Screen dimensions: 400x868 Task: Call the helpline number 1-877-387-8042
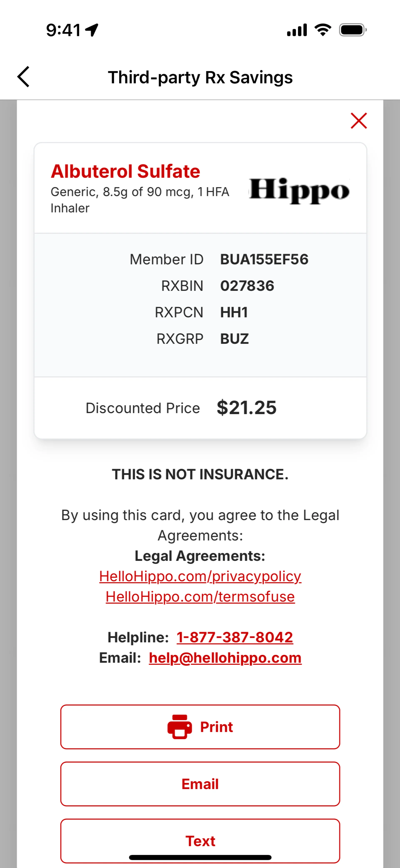pos(235,637)
